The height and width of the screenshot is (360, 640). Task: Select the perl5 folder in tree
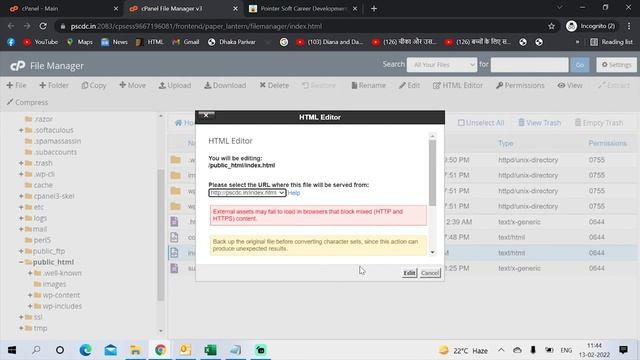pos(42,240)
